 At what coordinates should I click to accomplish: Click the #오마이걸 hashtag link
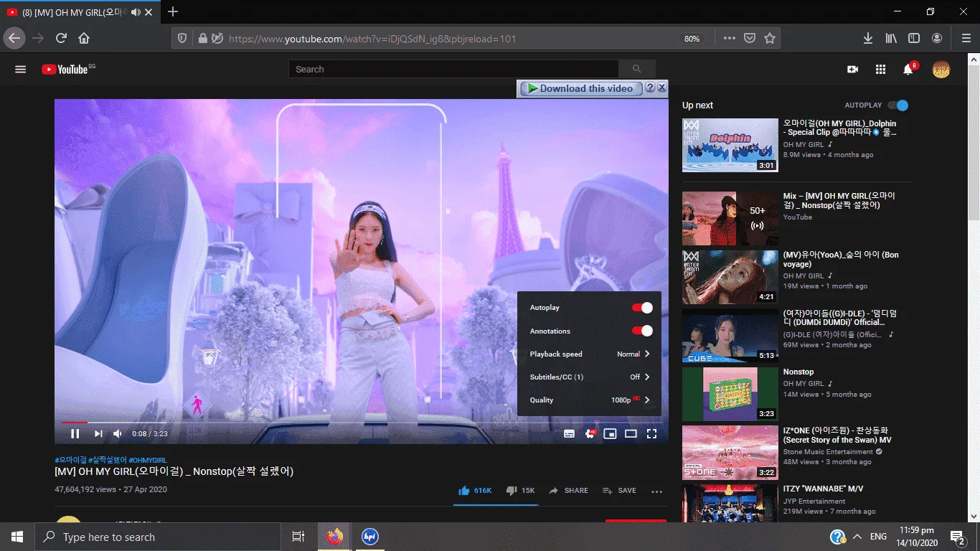pos(70,460)
